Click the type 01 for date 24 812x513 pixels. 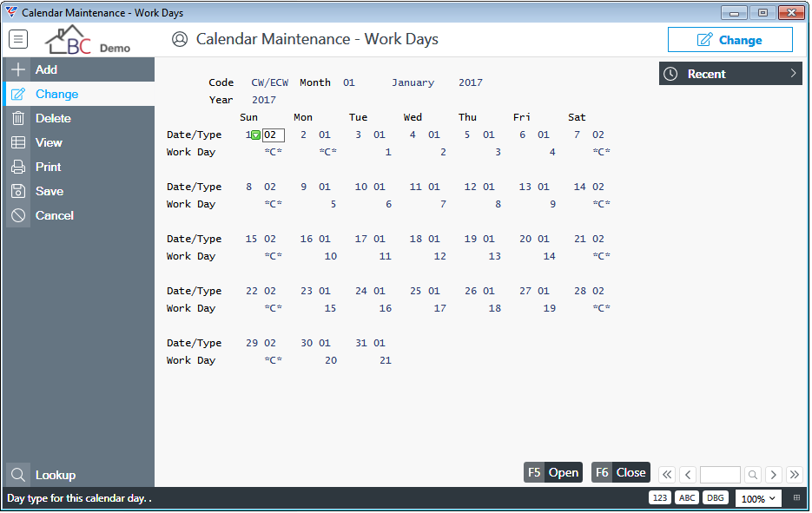tap(380, 291)
